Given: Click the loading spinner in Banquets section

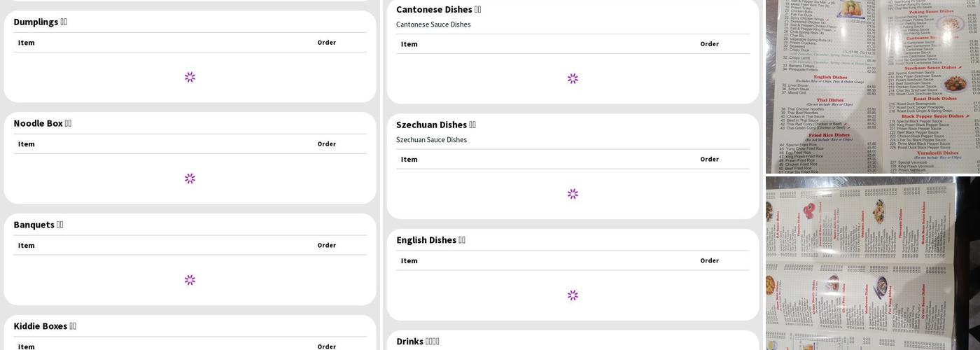Looking at the screenshot, I should [190, 280].
